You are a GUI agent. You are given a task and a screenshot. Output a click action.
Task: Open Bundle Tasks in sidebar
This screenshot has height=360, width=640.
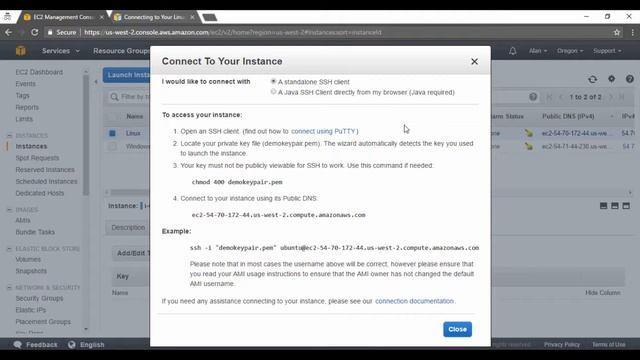(35, 232)
